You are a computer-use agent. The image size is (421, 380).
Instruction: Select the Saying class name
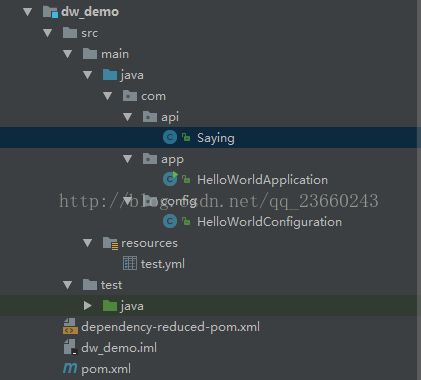(x=216, y=138)
